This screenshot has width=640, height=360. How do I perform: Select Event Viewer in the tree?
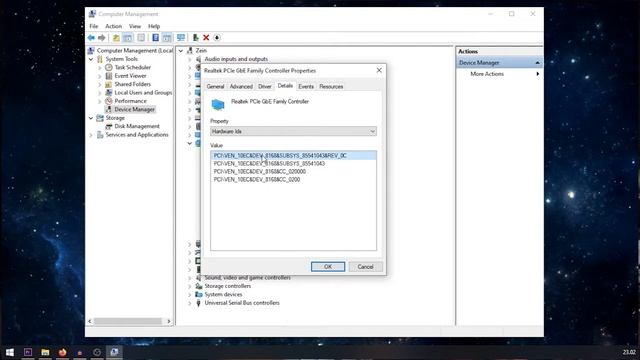click(130, 76)
